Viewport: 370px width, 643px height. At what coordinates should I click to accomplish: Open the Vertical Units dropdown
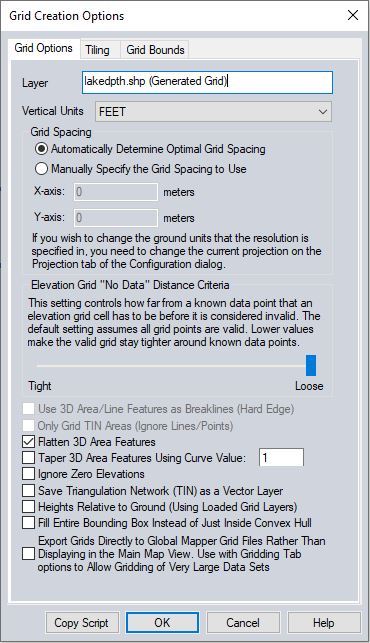pyautogui.click(x=213, y=112)
